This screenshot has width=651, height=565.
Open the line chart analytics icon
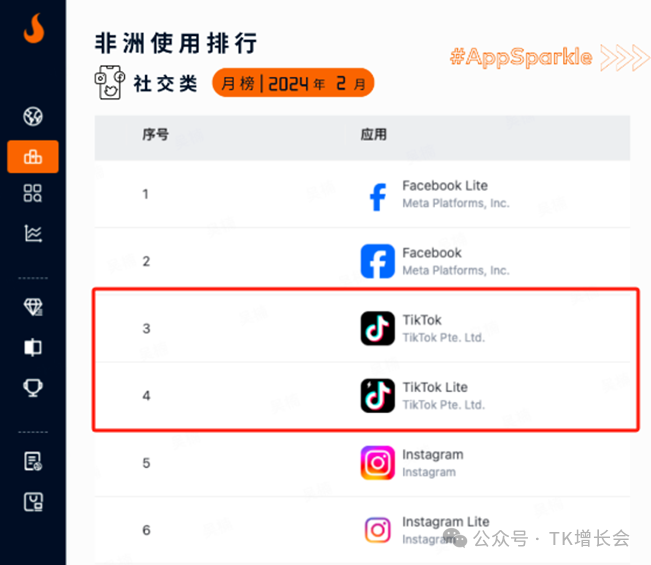33,233
